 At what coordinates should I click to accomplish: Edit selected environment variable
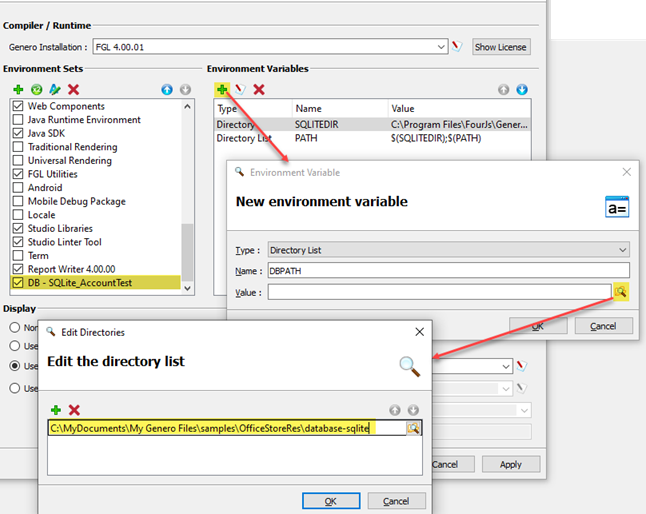click(240, 89)
